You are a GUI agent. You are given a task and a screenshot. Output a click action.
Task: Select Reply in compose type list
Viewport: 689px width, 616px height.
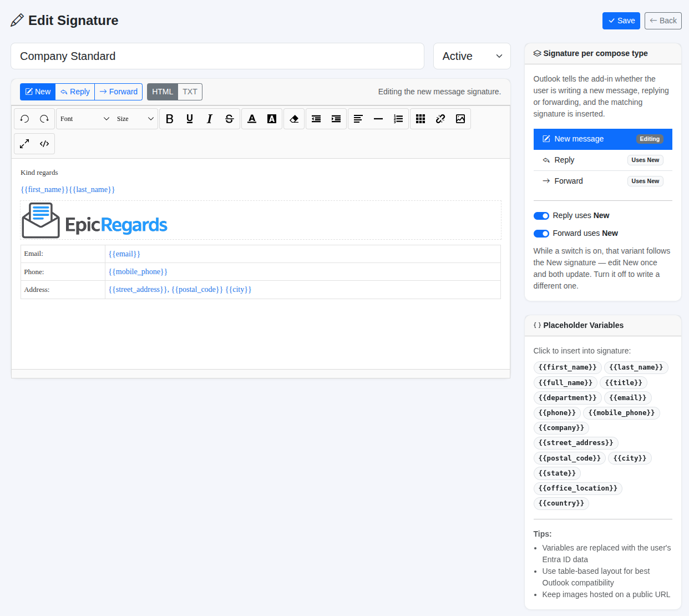coord(603,160)
